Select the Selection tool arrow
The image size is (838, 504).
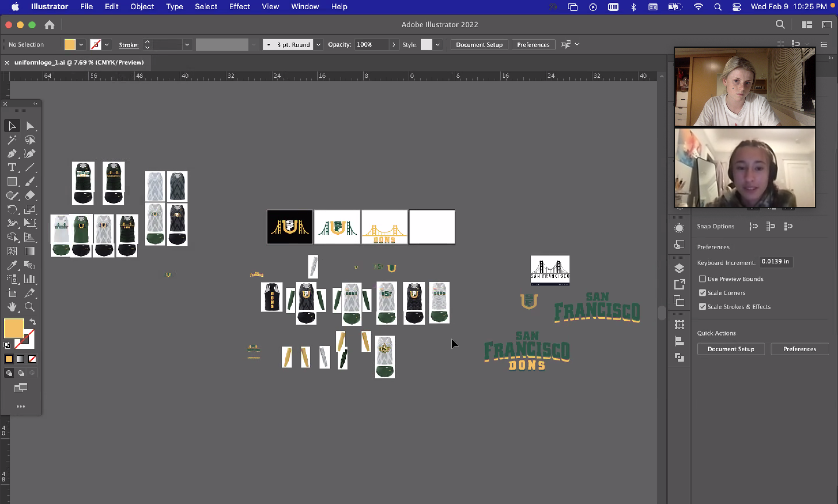(x=12, y=126)
